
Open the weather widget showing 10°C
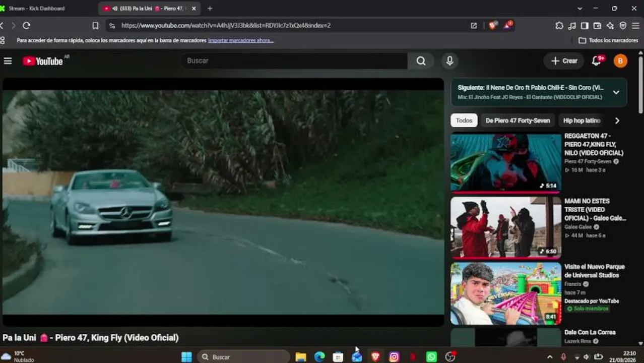click(x=18, y=356)
